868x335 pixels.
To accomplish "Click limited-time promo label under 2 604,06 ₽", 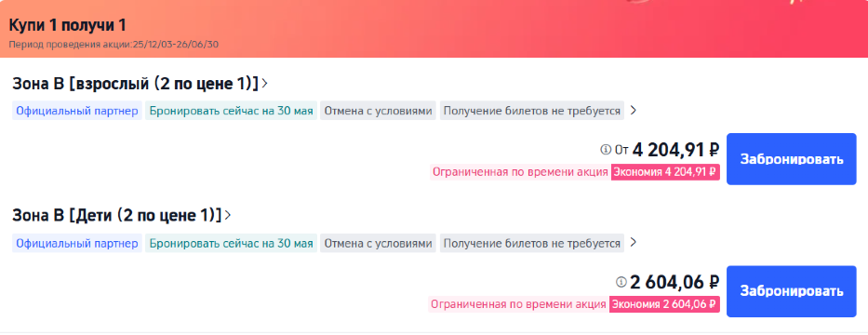I will pos(519,304).
